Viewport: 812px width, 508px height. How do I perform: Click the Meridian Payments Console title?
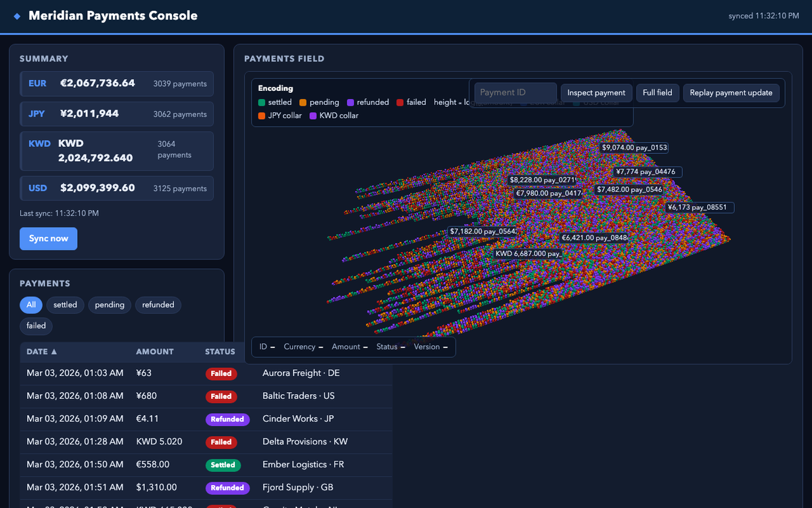pos(113,16)
